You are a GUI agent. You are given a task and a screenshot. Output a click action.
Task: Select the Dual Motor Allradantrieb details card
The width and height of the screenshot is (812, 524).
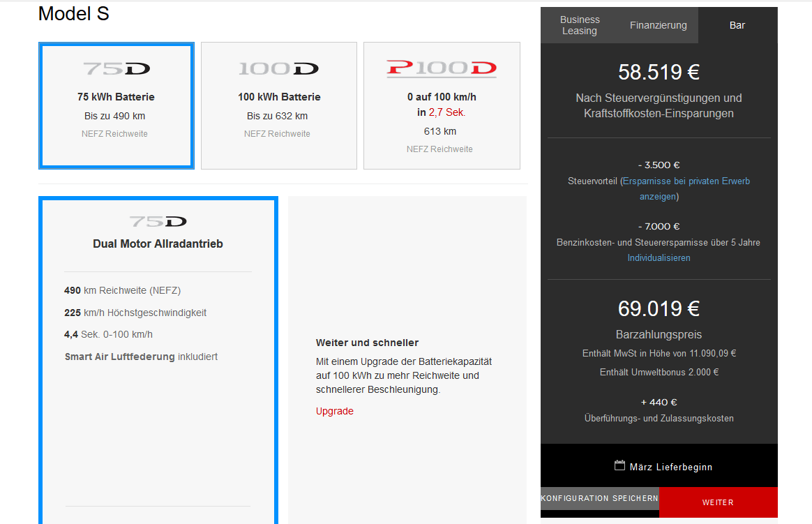pyautogui.click(x=158, y=360)
